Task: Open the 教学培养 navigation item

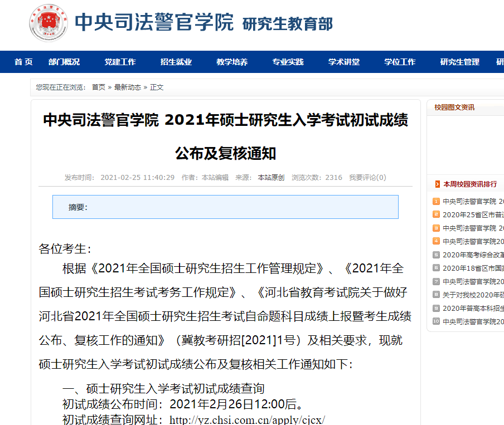Action: 232,62
